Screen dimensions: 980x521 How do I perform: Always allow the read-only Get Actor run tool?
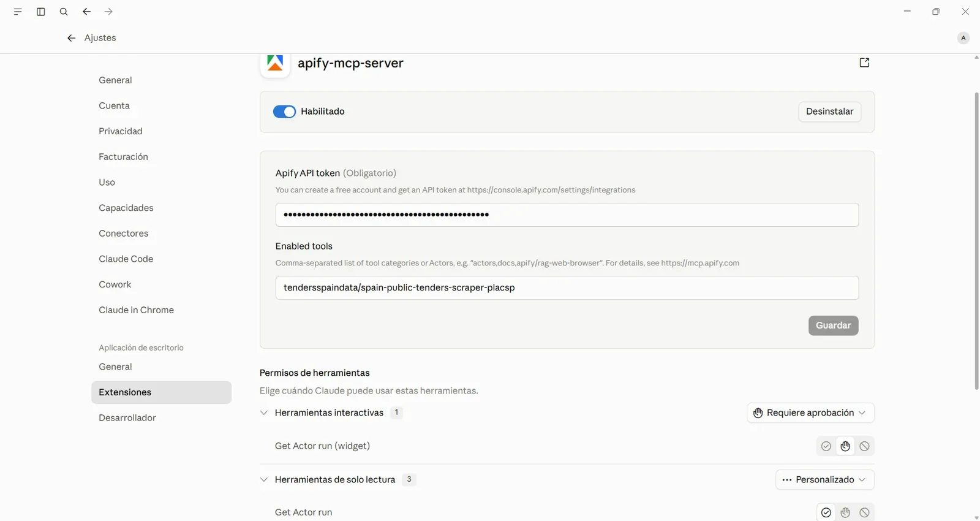tap(826, 512)
